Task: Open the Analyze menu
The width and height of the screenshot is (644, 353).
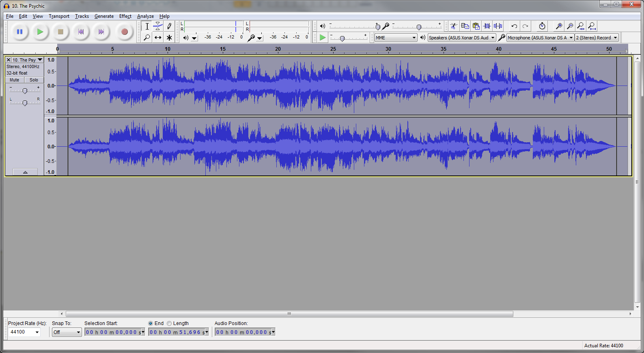Action: point(145,16)
